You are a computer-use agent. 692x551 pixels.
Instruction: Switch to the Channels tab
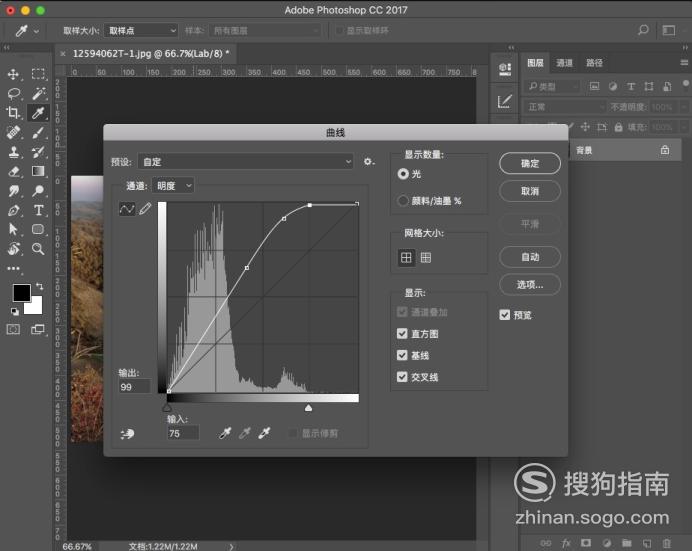564,63
